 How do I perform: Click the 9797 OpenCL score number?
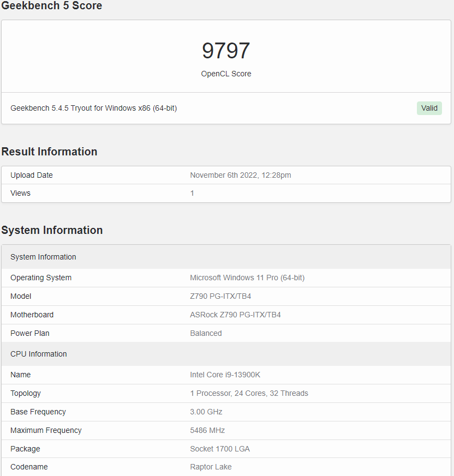[226, 51]
